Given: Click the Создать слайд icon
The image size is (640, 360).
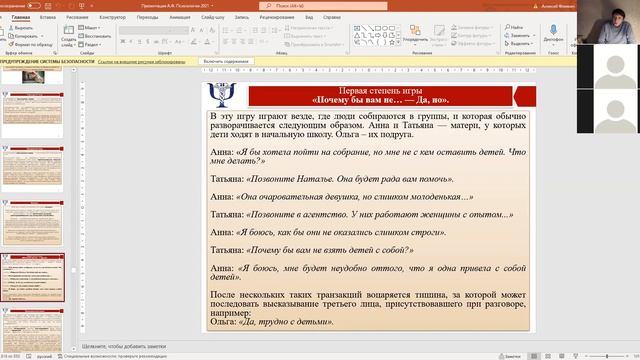Looking at the screenshot, I should click(x=69, y=30).
